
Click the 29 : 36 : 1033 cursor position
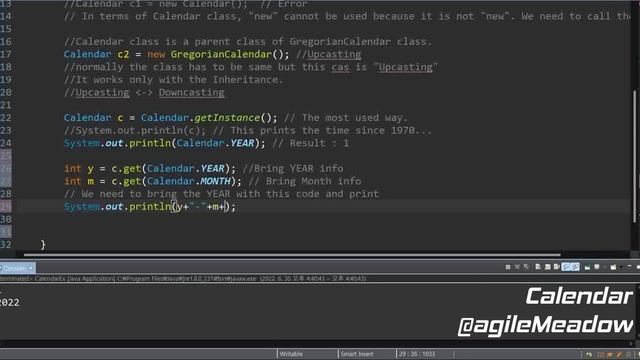[417, 354]
